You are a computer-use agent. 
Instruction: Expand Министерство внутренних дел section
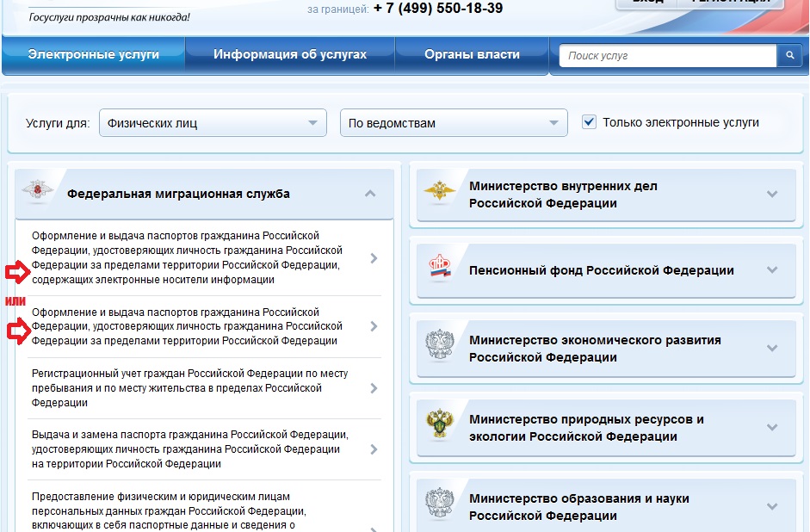pyautogui.click(x=772, y=195)
